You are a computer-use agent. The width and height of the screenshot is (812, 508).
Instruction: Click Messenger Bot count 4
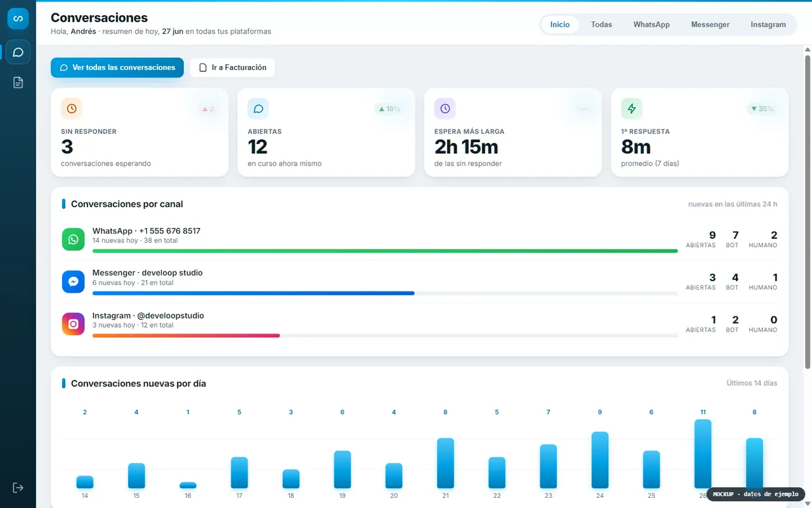coord(736,277)
